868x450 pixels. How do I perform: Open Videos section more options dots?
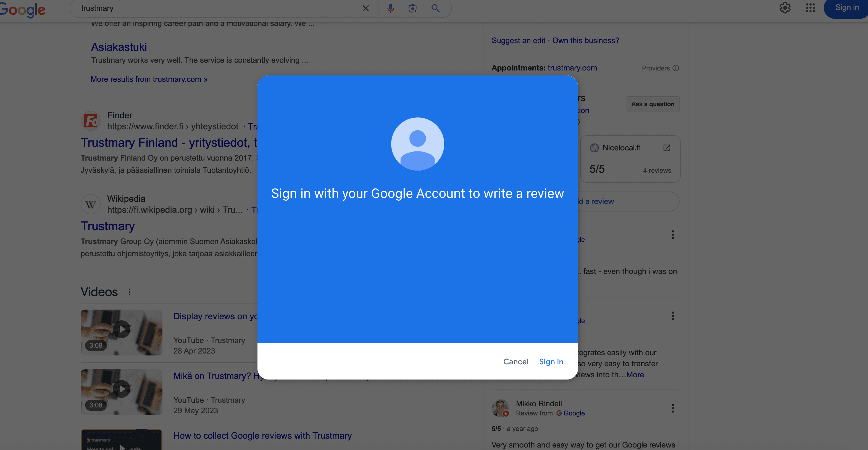[129, 292]
